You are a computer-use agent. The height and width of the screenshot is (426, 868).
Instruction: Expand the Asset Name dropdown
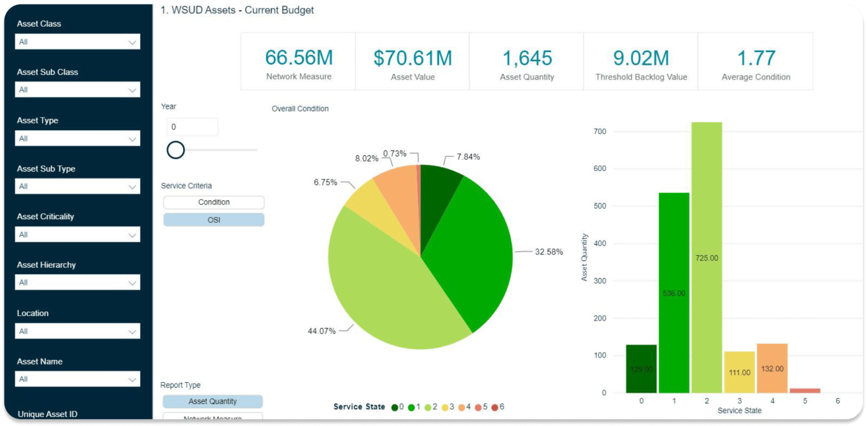click(x=77, y=378)
